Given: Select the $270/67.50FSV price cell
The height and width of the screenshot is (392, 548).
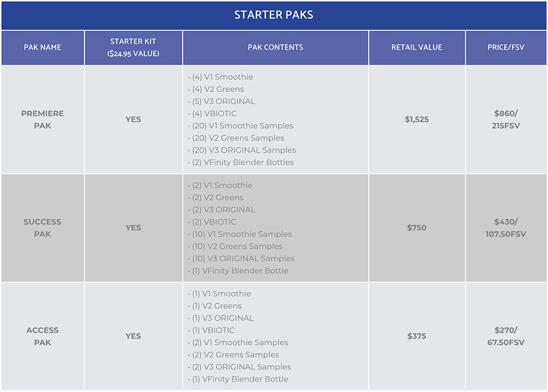Looking at the screenshot, I should pos(506,336).
